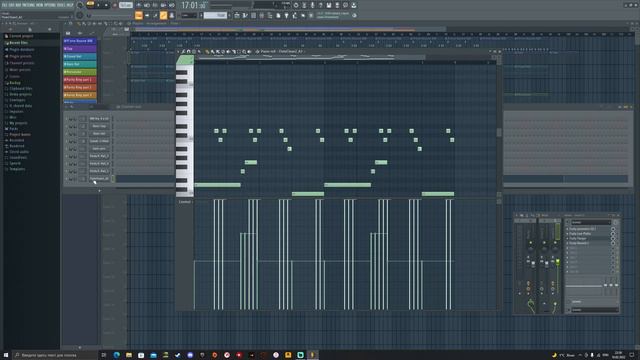The image size is (640, 360).
Task: Click the highlighted mixer view icon
Action: click(163, 16)
